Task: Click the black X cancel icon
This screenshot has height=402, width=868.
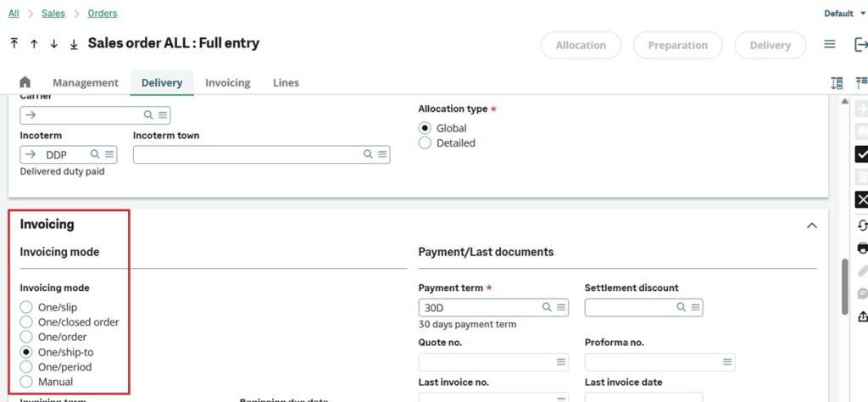Action: tap(862, 199)
